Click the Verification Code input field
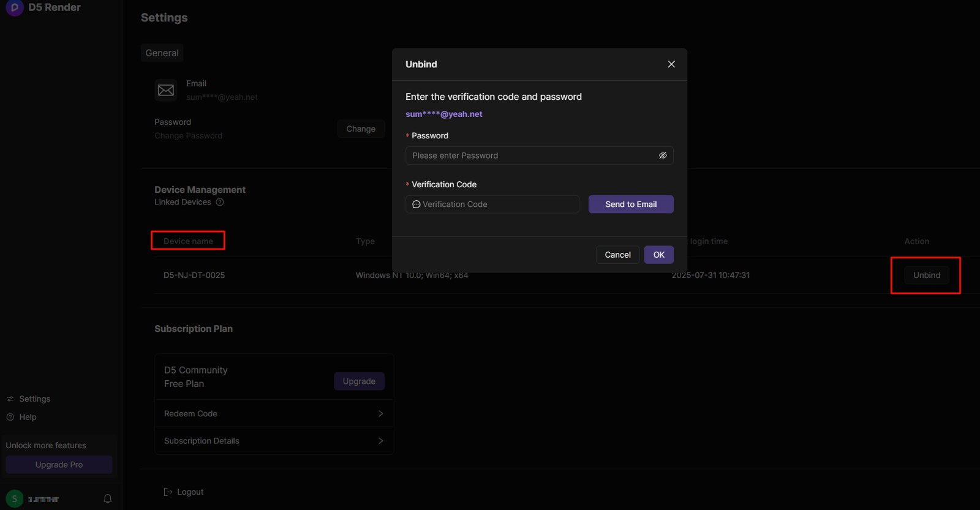 (492, 204)
